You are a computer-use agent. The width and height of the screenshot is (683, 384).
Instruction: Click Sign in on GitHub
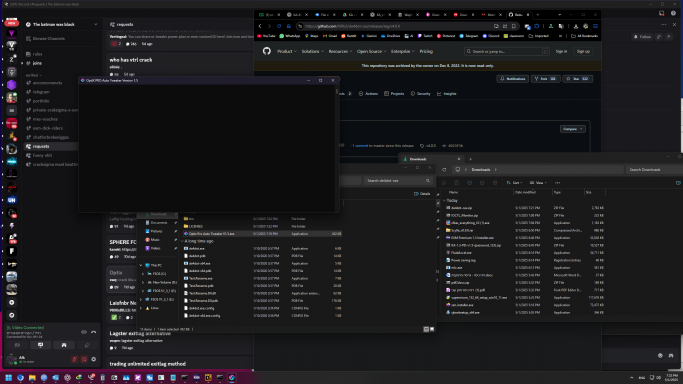tap(561, 51)
